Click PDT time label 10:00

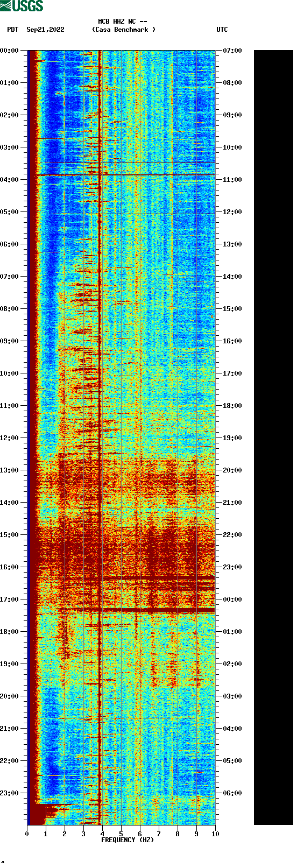pyautogui.click(x=10, y=373)
